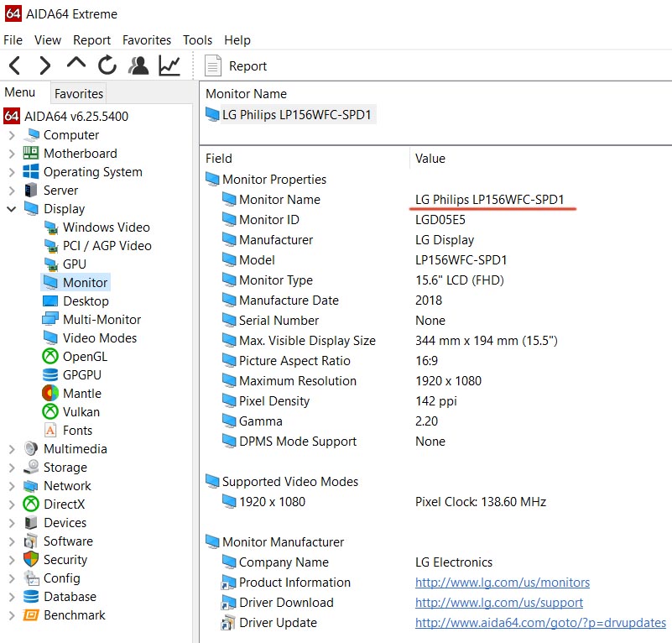The width and height of the screenshot is (672, 643).
Task: Click the Report toolbar button
Action: [236, 66]
